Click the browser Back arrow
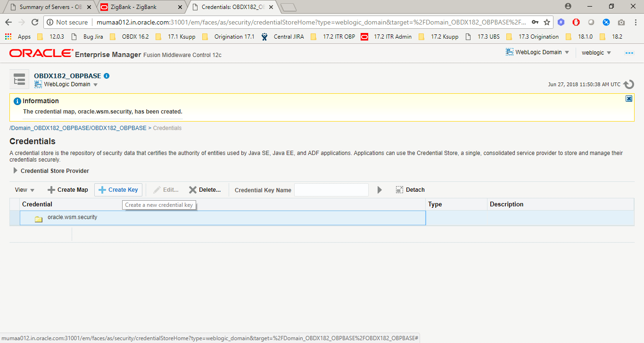The image size is (644, 343). [8, 22]
